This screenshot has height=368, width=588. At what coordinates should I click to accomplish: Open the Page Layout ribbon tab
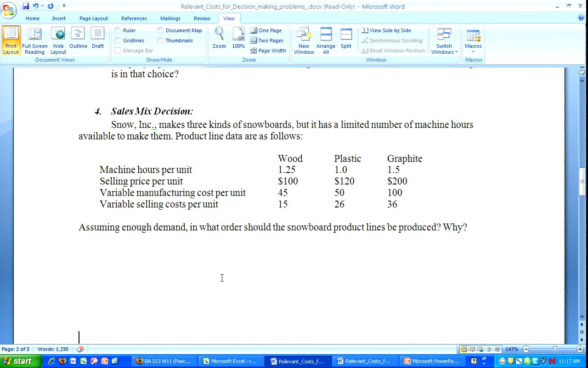point(93,18)
